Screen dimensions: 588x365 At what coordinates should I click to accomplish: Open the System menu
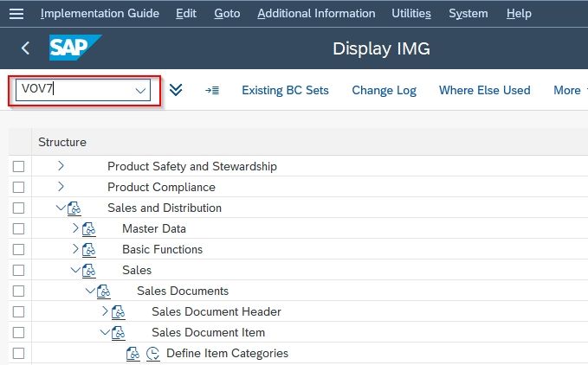(468, 14)
